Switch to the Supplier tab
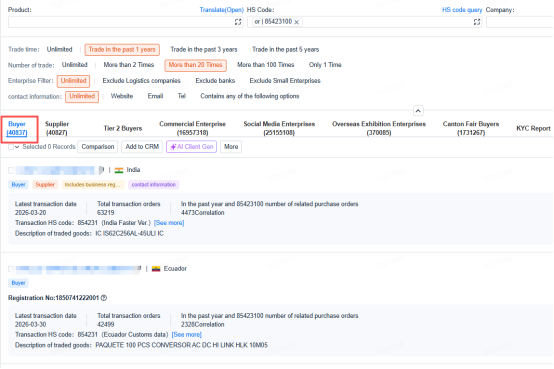The height and width of the screenshot is (369, 554). pyautogui.click(x=57, y=128)
